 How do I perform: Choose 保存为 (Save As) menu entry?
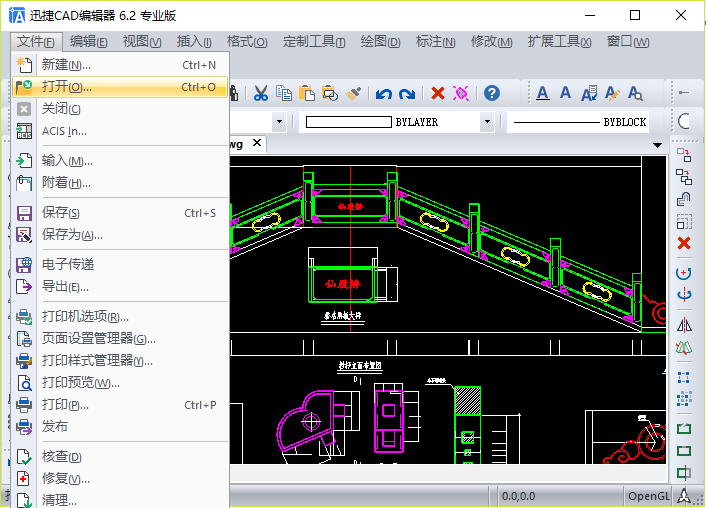[x=121, y=235]
